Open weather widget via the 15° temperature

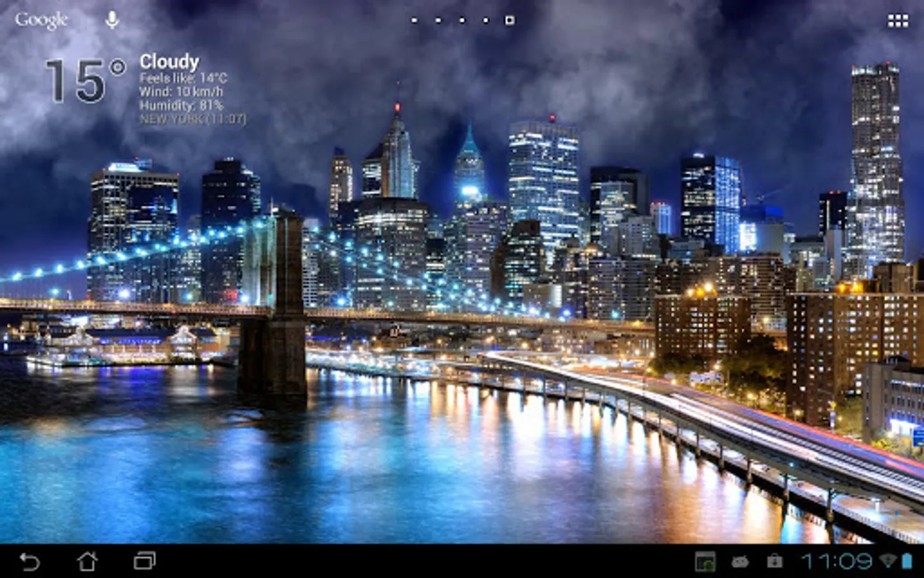click(85, 81)
